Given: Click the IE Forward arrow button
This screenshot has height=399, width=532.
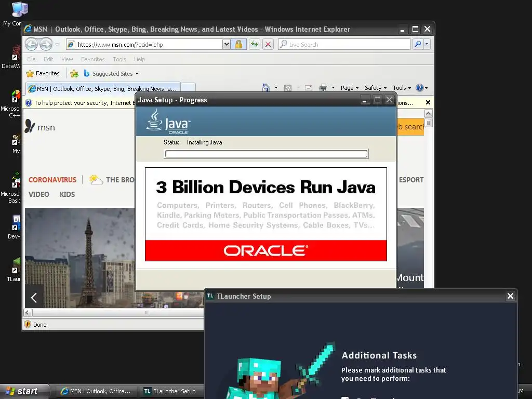Looking at the screenshot, I should click(x=46, y=44).
